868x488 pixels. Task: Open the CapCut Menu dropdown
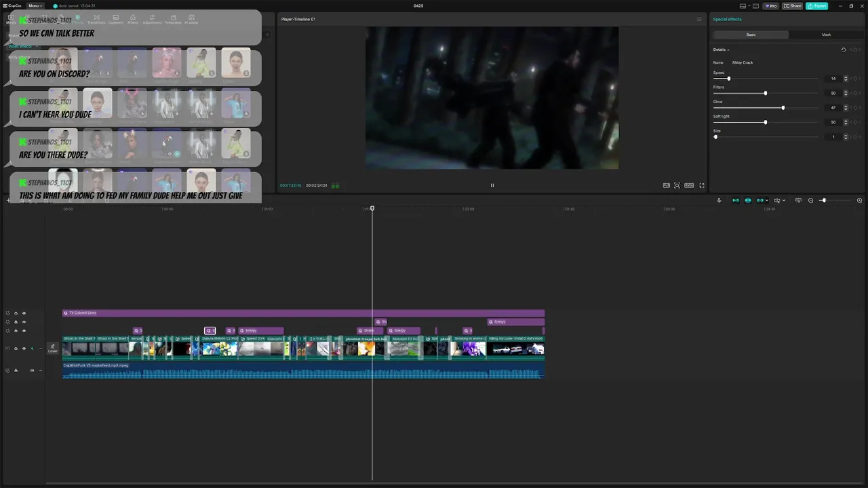35,6
